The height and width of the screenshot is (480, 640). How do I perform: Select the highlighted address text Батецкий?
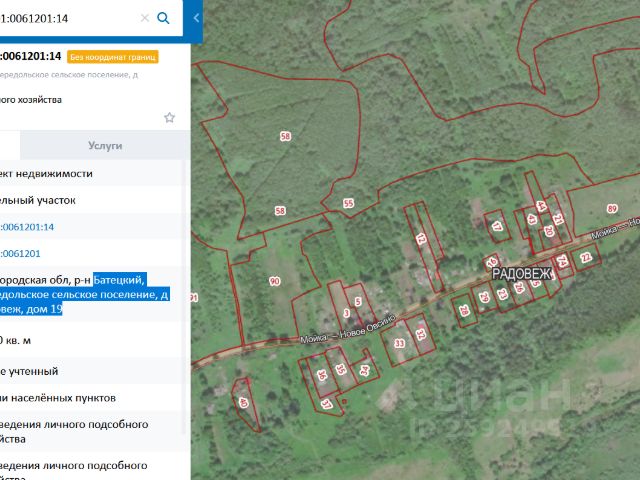tap(118, 280)
